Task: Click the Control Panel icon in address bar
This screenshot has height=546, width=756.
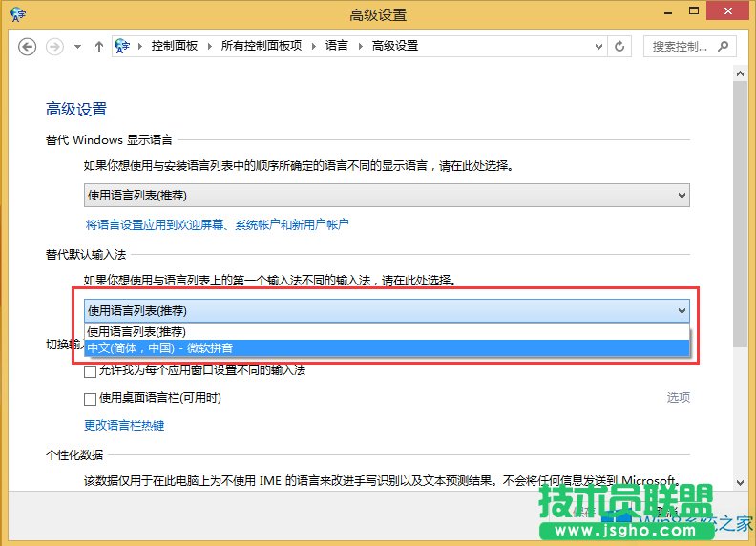Action: [123, 46]
